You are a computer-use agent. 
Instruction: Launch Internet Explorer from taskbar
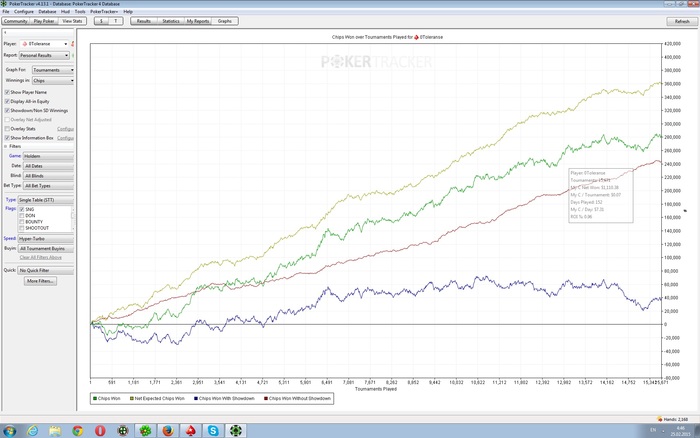coord(33,431)
